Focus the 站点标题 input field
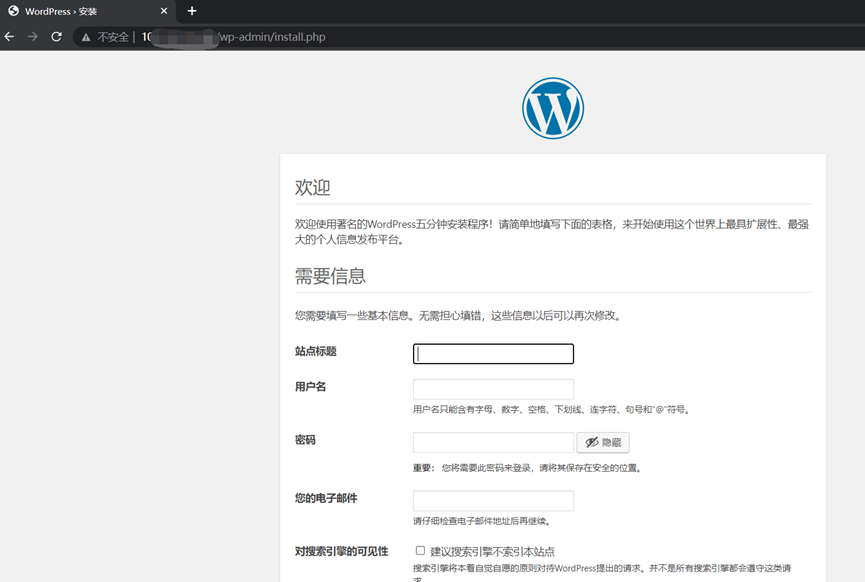Screen dimensions: 865x582 pos(493,354)
